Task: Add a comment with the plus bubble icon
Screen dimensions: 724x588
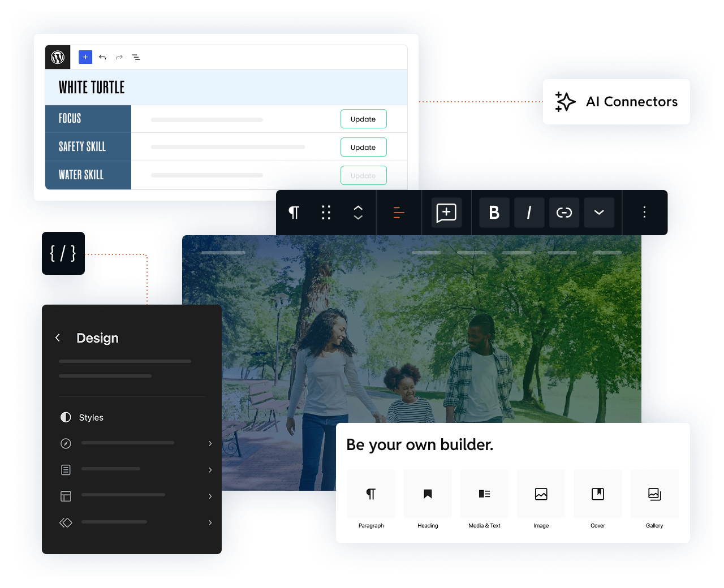Action: (446, 213)
